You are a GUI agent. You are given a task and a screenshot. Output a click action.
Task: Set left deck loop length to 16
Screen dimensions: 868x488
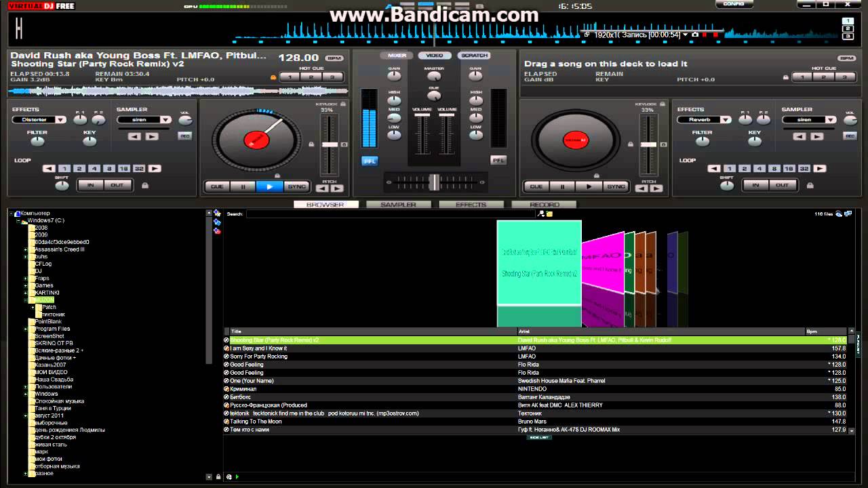click(123, 169)
